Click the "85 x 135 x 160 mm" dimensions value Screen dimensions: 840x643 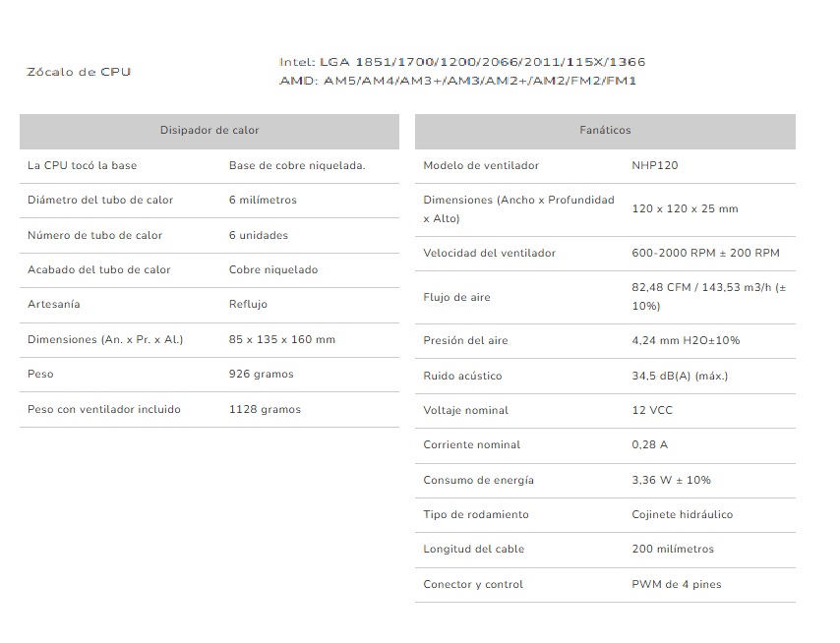click(x=282, y=339)
